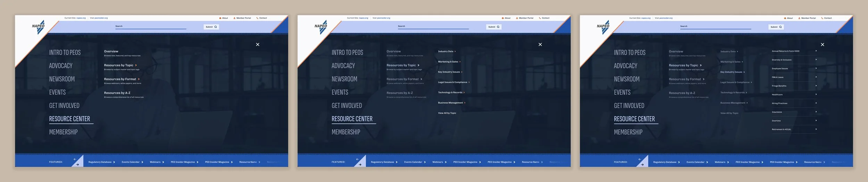Select Intro to PEOs in the left mockup menu
Image resolution: width=868 pixels, height=182 pixels.
coord(65,53)
